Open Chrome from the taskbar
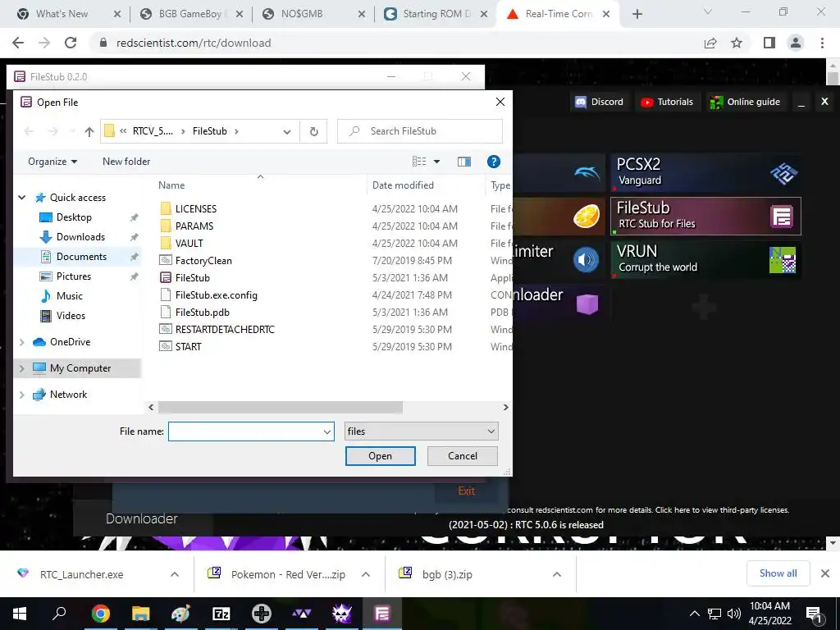 (100, 614)
